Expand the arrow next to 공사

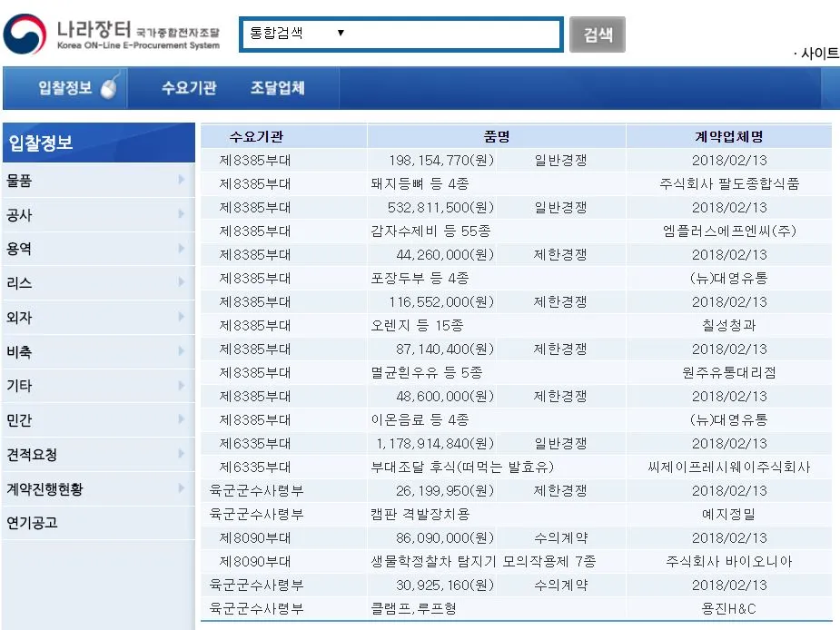[181, 213]
